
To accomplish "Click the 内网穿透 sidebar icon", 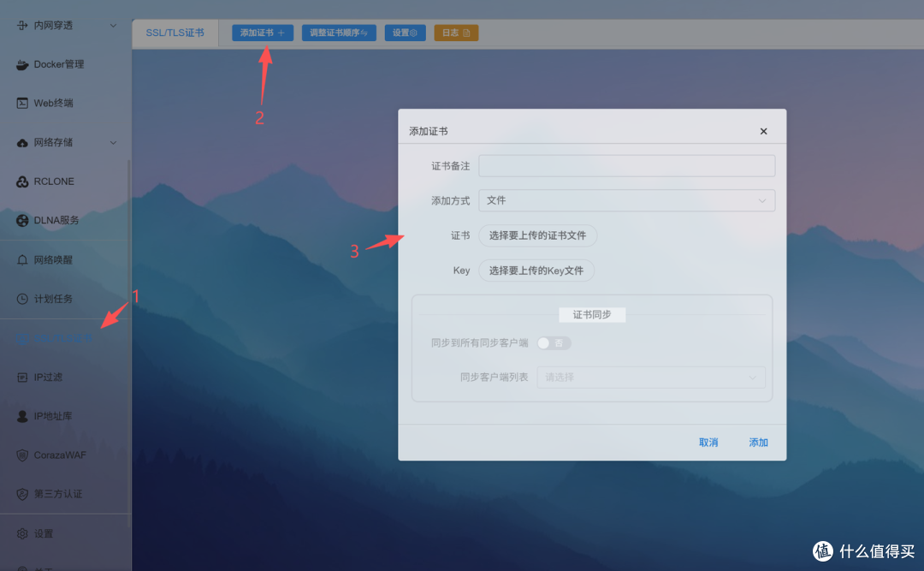I will point(22,26).
